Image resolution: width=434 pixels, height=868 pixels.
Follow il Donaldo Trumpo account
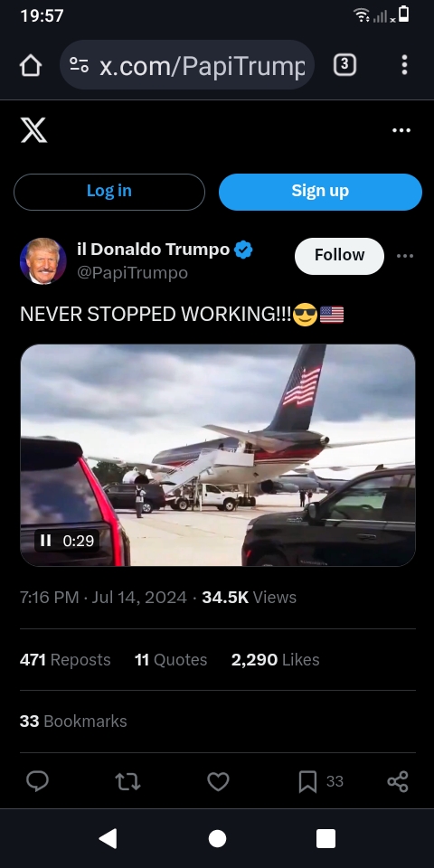point(339,256)
